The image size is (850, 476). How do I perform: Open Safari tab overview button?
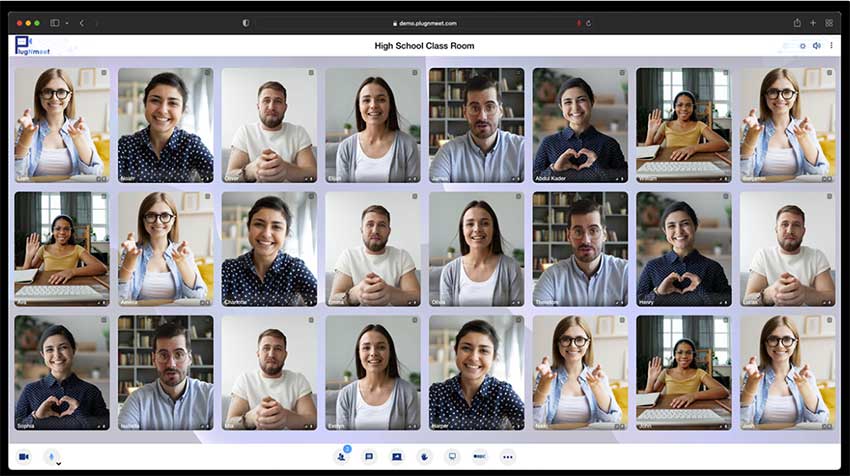point(829,23)
